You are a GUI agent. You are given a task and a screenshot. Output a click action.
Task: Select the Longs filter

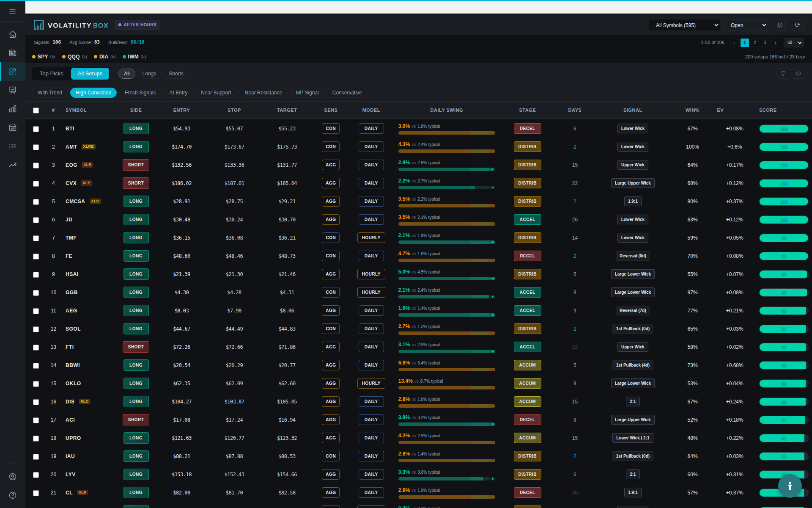[149, 74]
